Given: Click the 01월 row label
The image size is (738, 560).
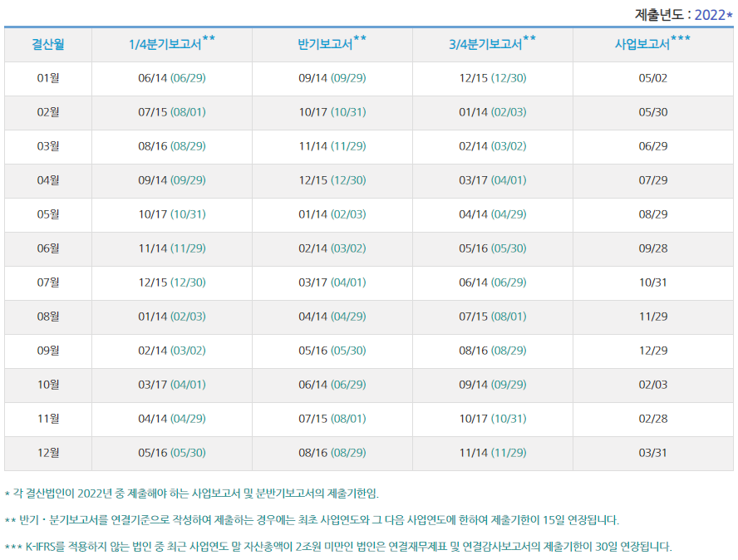Looking at the screenshot, I should [48, 78].
